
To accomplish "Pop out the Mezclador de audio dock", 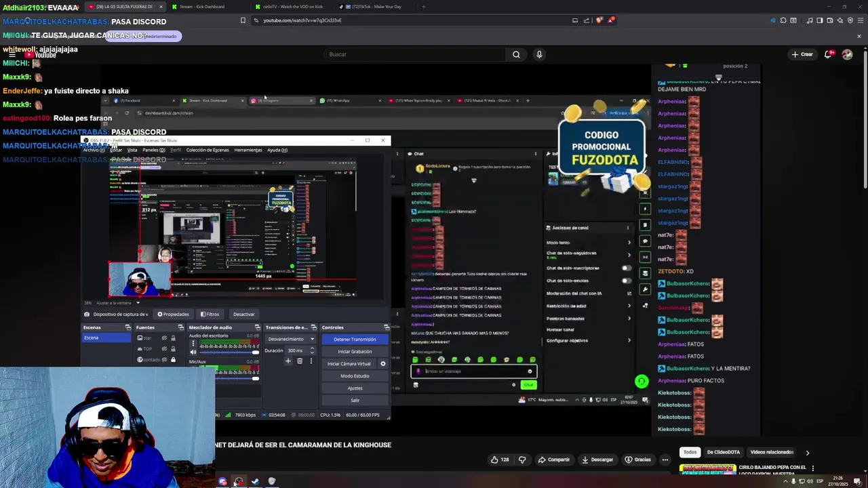I will click(x=257, y=327).
